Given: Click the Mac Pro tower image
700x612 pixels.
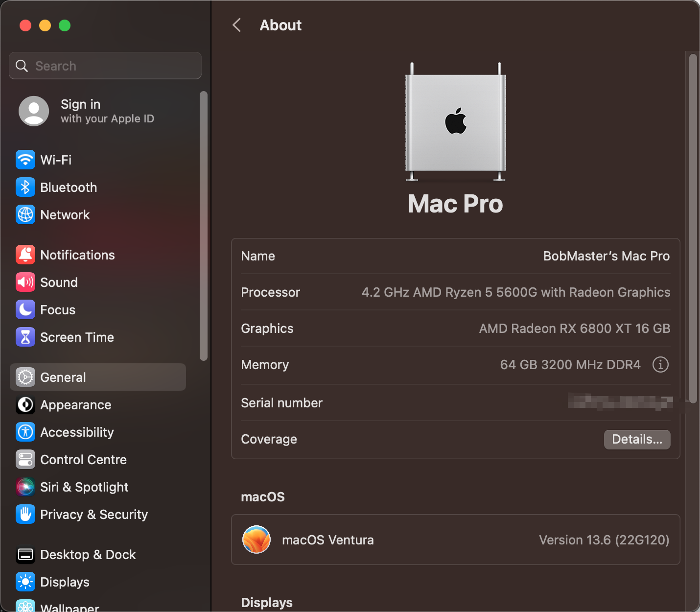Looking at the screenshot, I should click(x=456, y=122).
